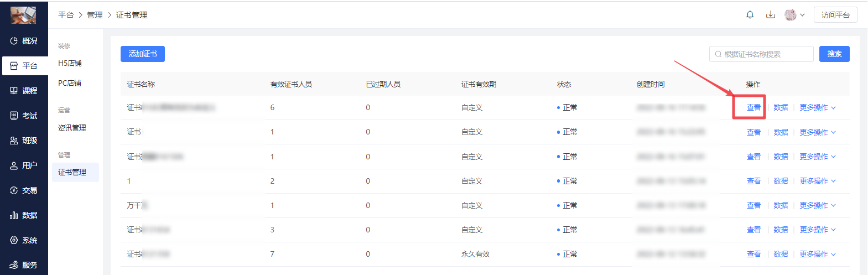The image size is (868, 275).
Task: Click 查看 in the row named 1
Action: [753, 181]
